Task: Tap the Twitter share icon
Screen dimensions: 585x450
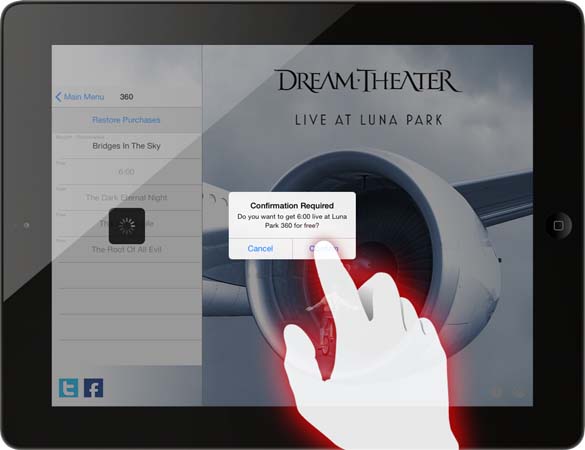Action: pyautogui.click(x=69, y=388)
